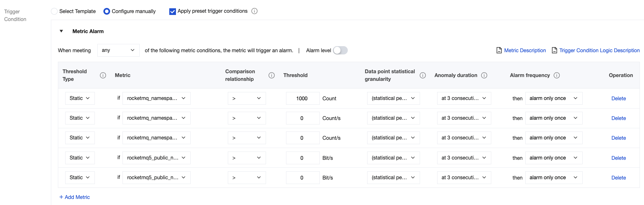
Task: Delete the first metric condition row
Action: pyautogui.click(x=618, y=99)
